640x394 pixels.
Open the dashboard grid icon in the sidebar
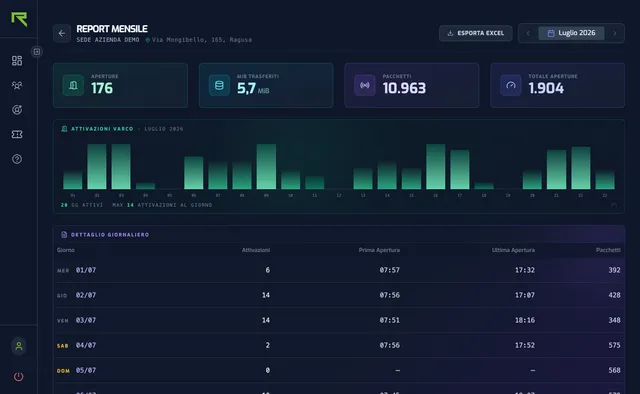(17, 61)
